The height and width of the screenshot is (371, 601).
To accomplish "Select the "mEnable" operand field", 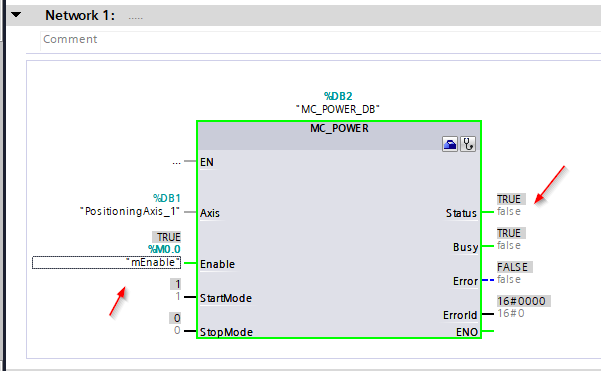I will [x=107, y=263].
